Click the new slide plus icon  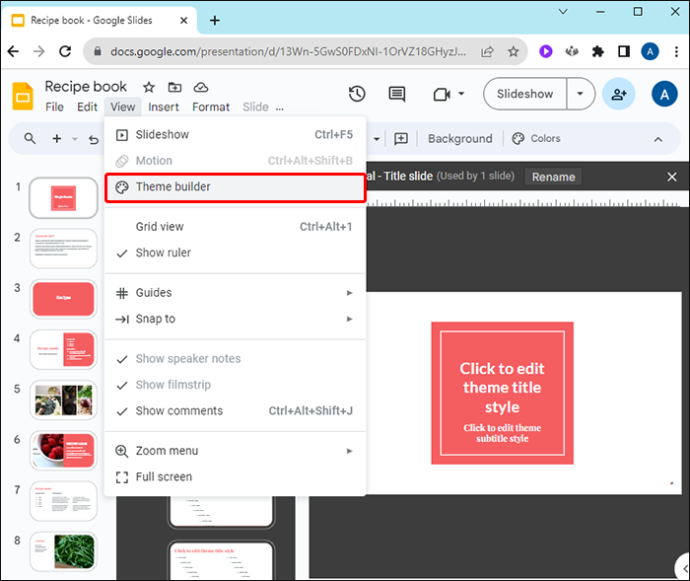[x=57, y=139]
